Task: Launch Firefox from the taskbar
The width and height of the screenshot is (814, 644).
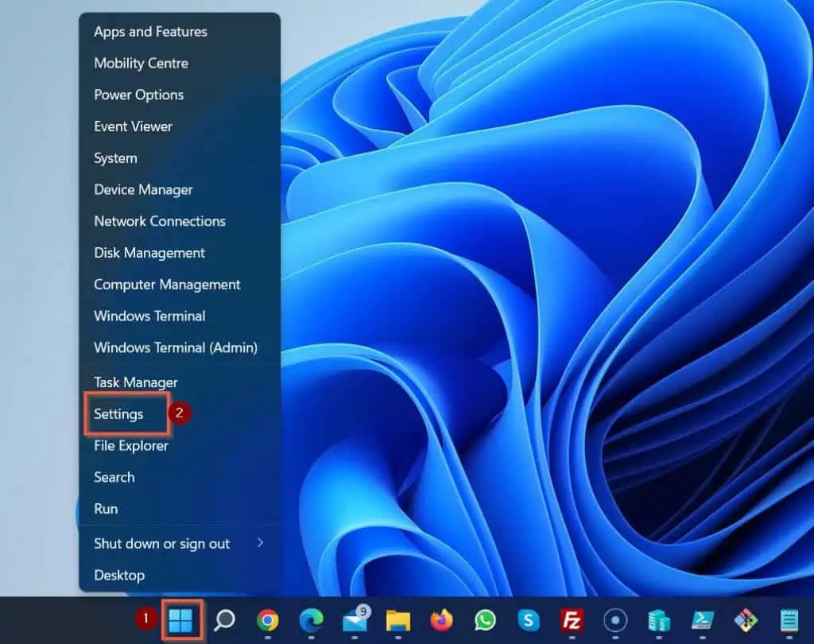Action: [441, 619]
